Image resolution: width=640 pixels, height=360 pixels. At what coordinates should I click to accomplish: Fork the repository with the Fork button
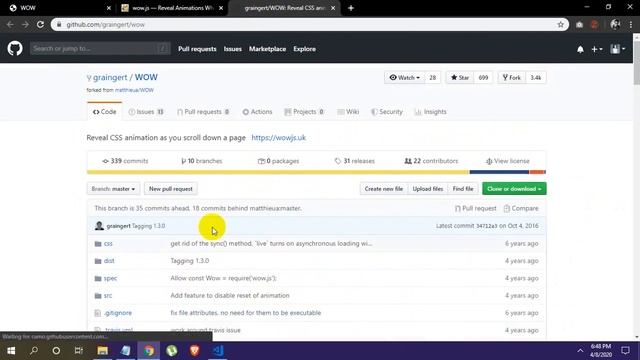point(512,78)
